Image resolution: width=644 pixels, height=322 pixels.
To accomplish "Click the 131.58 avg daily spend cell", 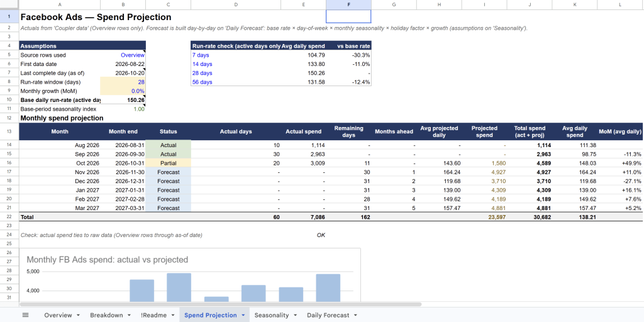I will pos(304,82).
